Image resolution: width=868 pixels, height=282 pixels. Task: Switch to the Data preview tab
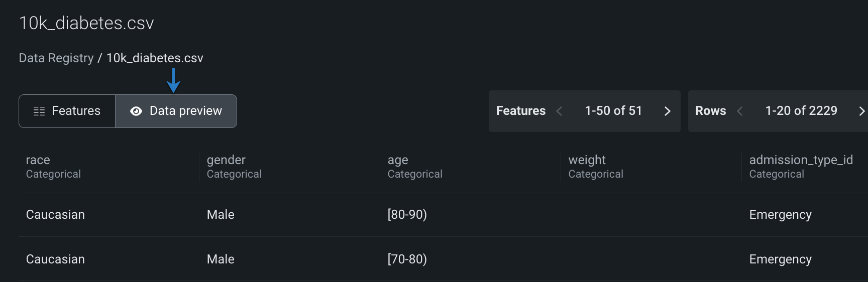[x=176, y=111]
